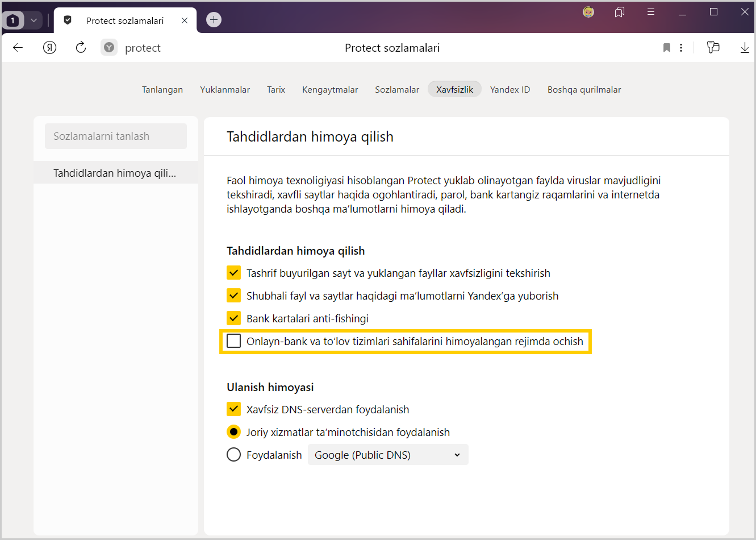This screenshot has height=540, width=756.
Task: Open the downloads arrow icon
Action: (x=745, y=48)
